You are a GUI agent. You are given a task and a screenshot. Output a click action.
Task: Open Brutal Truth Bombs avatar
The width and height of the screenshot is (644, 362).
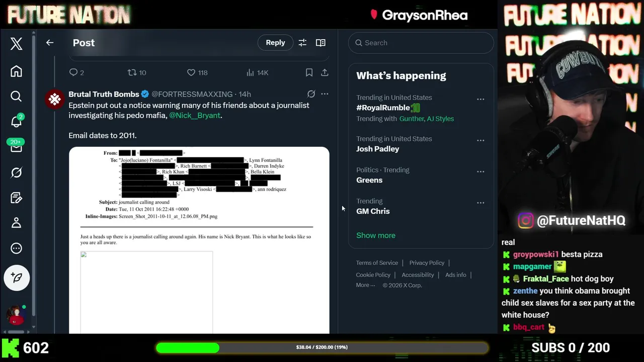tap(55, 99)
